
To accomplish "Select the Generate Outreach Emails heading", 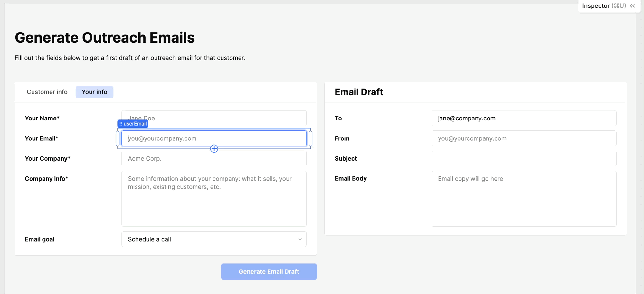I will point(105,38).
